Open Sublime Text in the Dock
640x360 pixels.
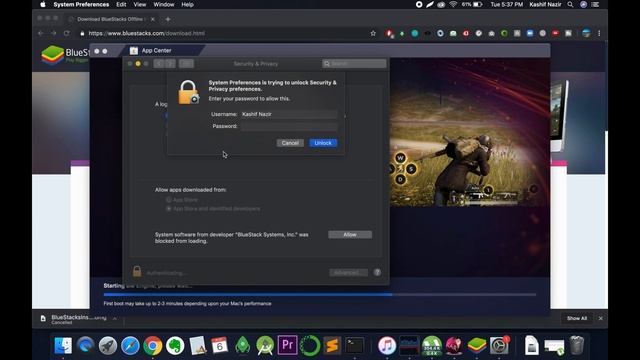332,346
